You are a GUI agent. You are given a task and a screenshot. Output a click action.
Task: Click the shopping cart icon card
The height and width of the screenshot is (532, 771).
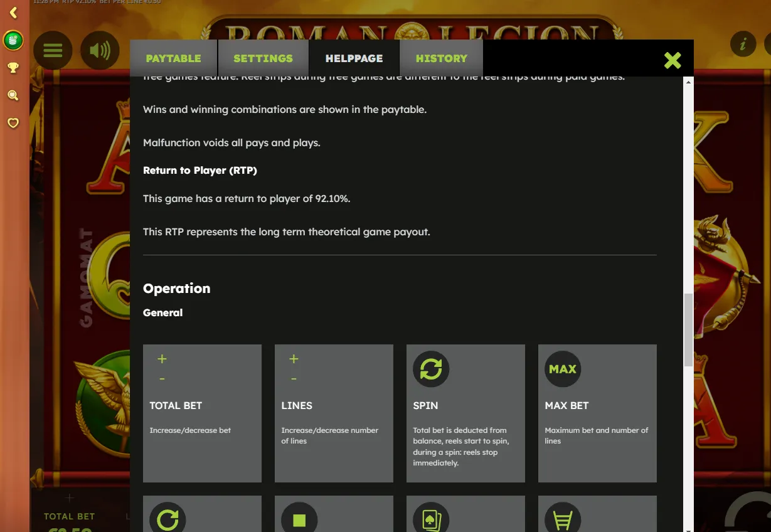coord(563,519)
